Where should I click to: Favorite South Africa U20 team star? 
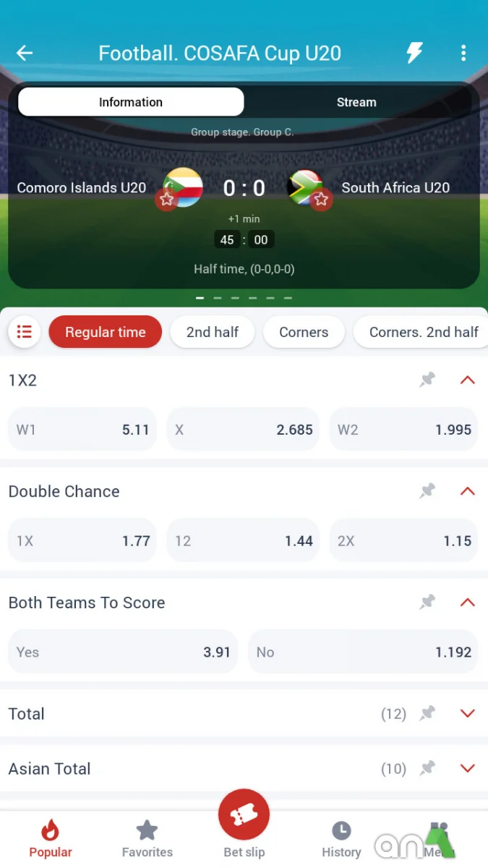click(321, 199)
